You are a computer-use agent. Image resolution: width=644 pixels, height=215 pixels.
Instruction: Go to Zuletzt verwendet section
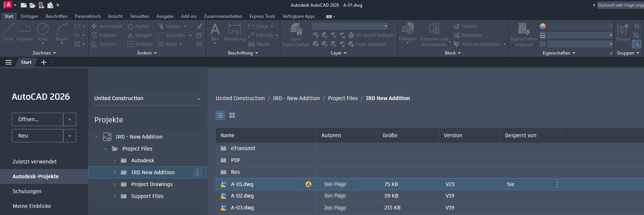34,162
